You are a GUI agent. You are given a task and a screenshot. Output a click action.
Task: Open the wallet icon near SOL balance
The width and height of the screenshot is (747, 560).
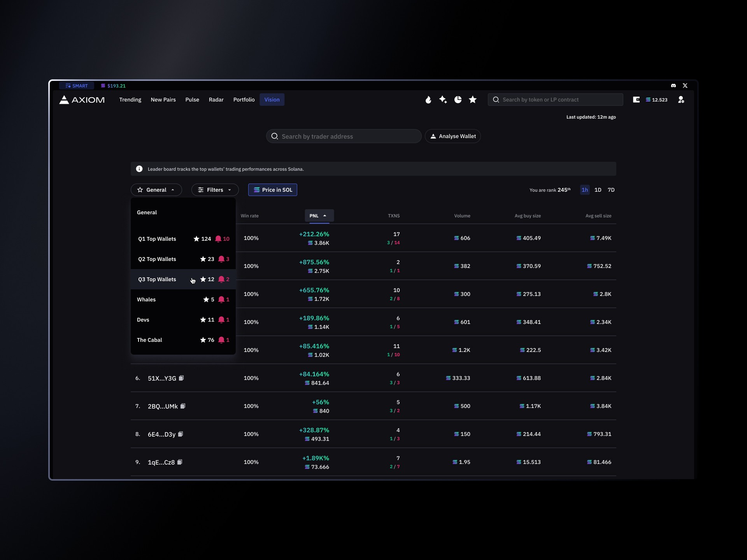tap(637, 100)
